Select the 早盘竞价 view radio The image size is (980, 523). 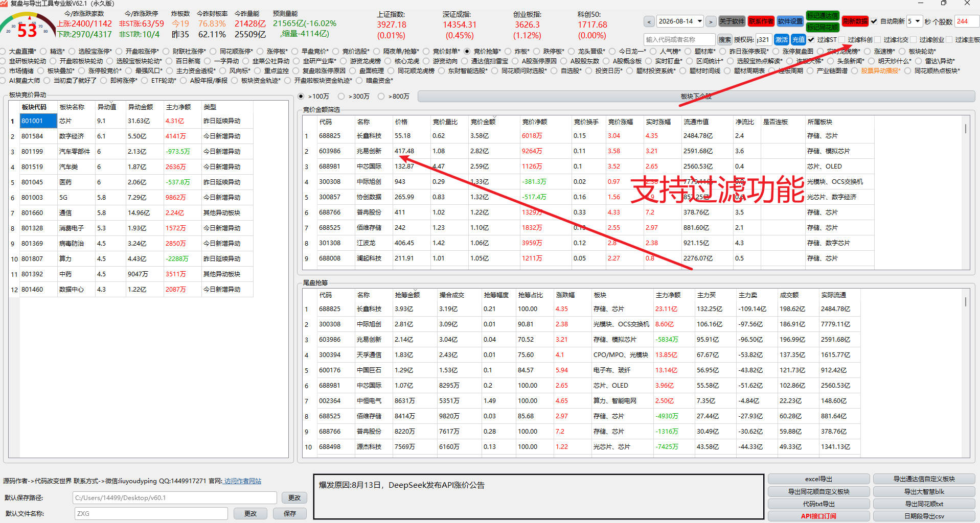[295, 51]
